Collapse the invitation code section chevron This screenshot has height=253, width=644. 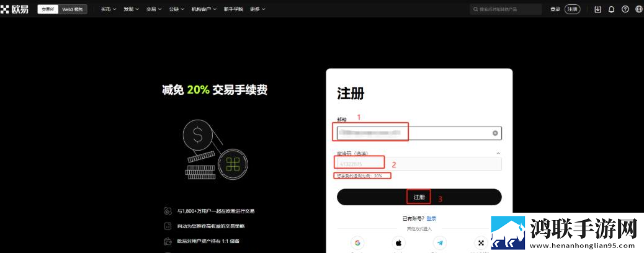click(498, 153)
